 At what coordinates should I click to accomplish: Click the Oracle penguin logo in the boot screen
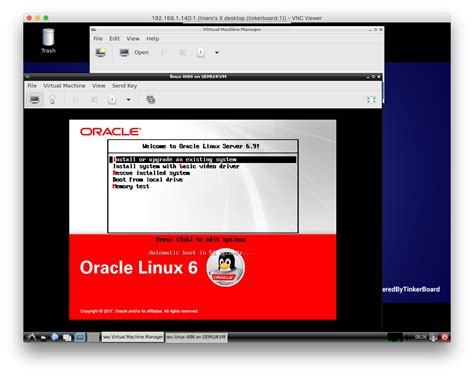click(226, 268)
